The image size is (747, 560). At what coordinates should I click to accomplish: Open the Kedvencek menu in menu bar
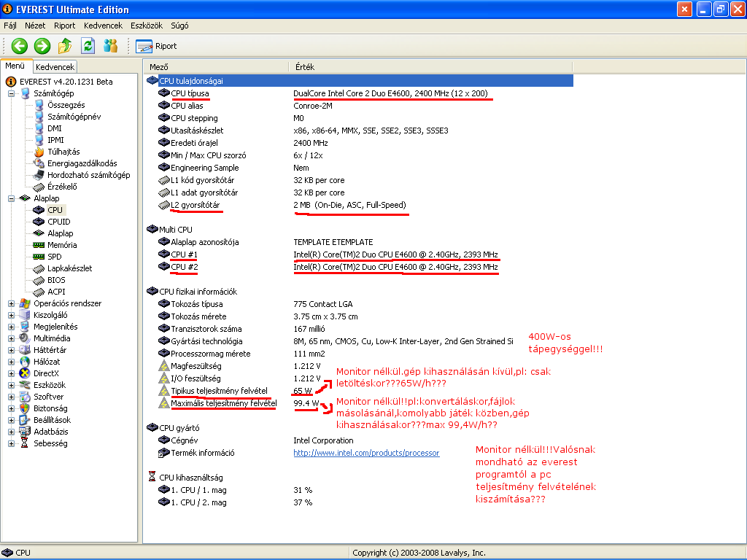[x=103, y=26]
